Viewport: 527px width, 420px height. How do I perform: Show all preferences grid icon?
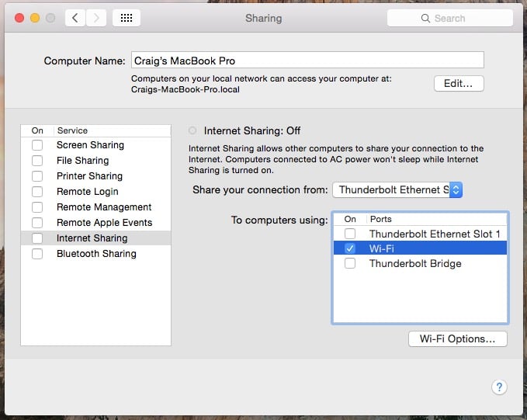tap(127, 18)
